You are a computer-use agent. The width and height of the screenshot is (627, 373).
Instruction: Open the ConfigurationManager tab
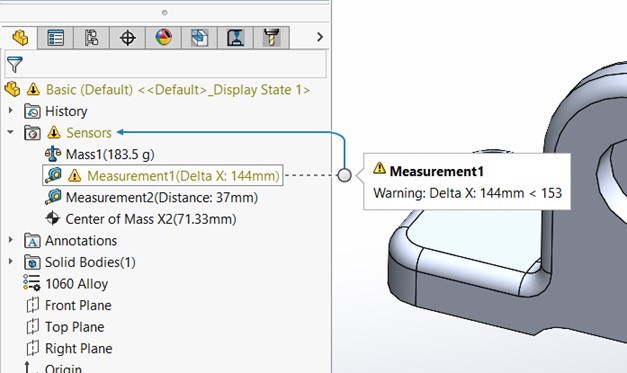(91, 38)
